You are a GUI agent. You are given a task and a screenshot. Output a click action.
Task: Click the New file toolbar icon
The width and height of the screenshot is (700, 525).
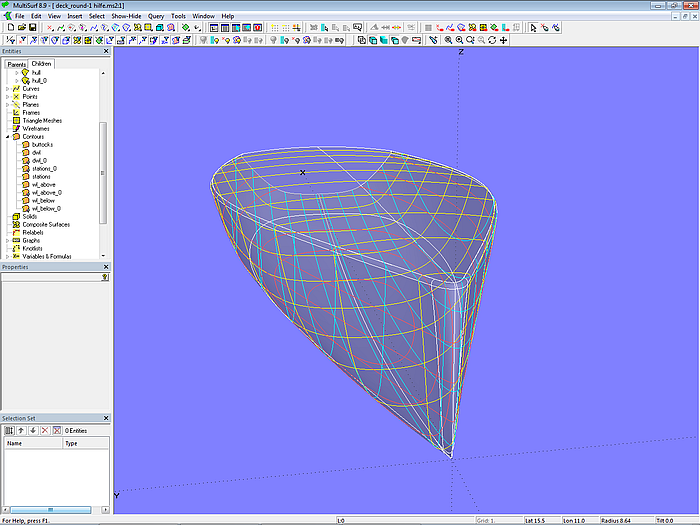pyautogui.click(x=10, y=28)
